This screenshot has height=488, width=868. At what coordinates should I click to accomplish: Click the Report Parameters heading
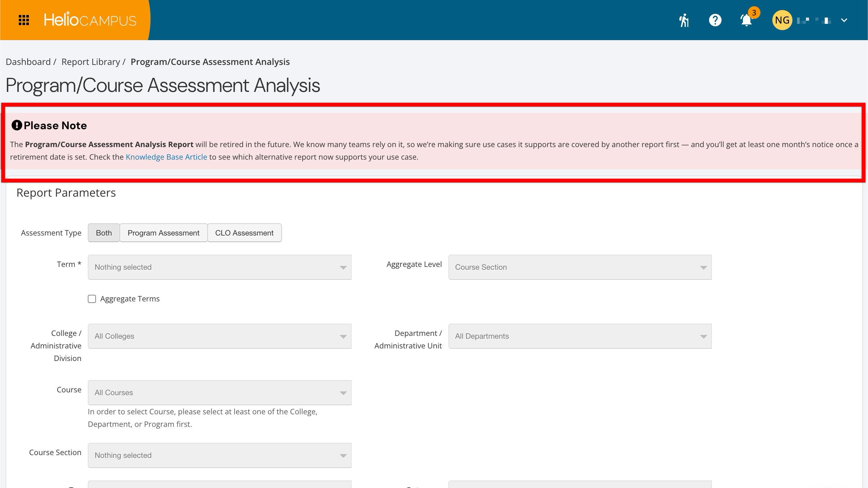click(x=66, y=193)
